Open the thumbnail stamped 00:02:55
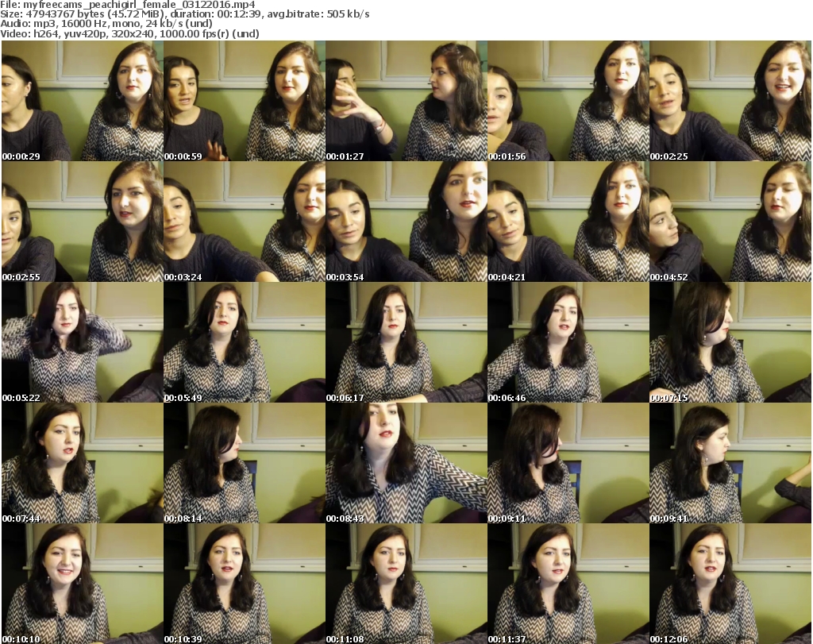Viewport: 813px width, 644px height. [x=83, y=222]
